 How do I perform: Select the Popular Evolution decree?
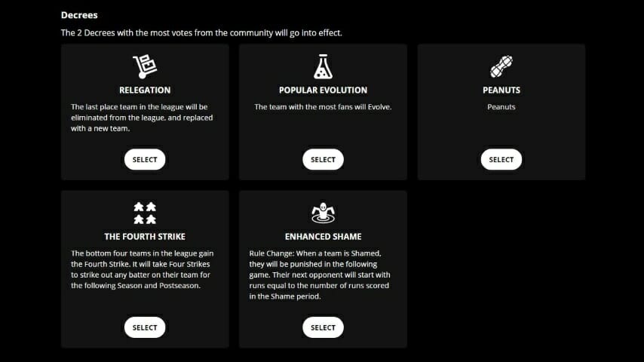click(x=323, y=159)
